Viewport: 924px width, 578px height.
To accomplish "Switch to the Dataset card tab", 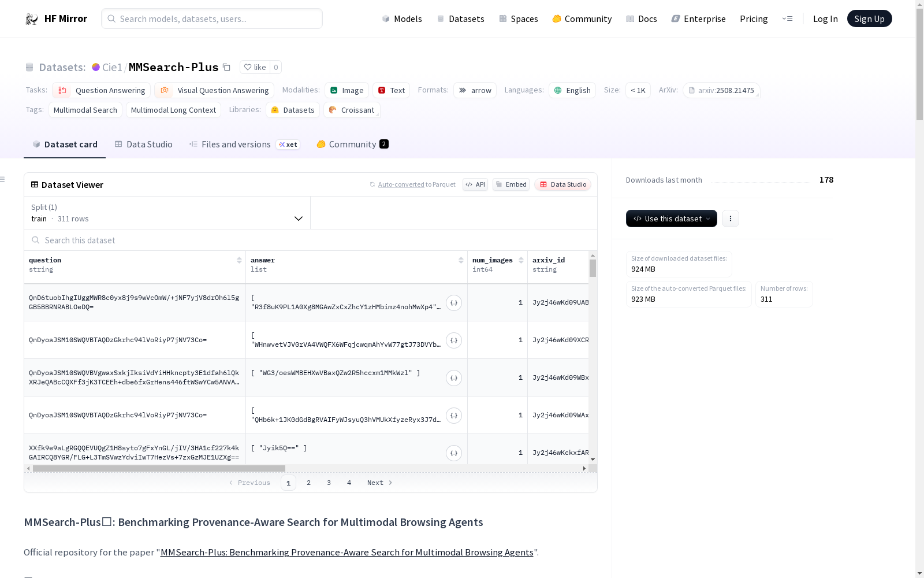I will (65, 144).
